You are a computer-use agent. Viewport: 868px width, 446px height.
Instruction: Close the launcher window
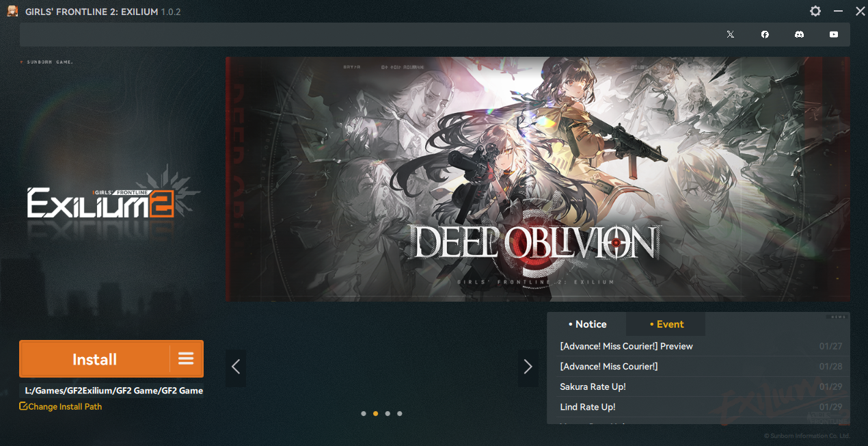[860, 11]
